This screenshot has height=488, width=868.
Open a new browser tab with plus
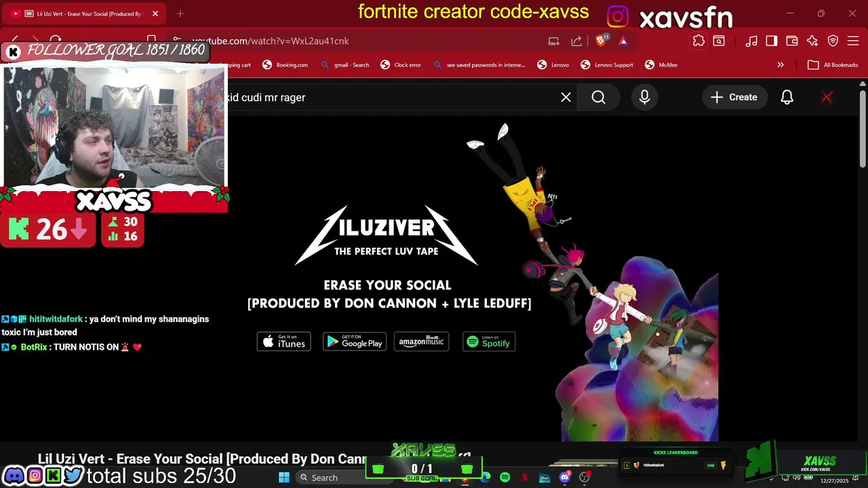pos(180,14)
